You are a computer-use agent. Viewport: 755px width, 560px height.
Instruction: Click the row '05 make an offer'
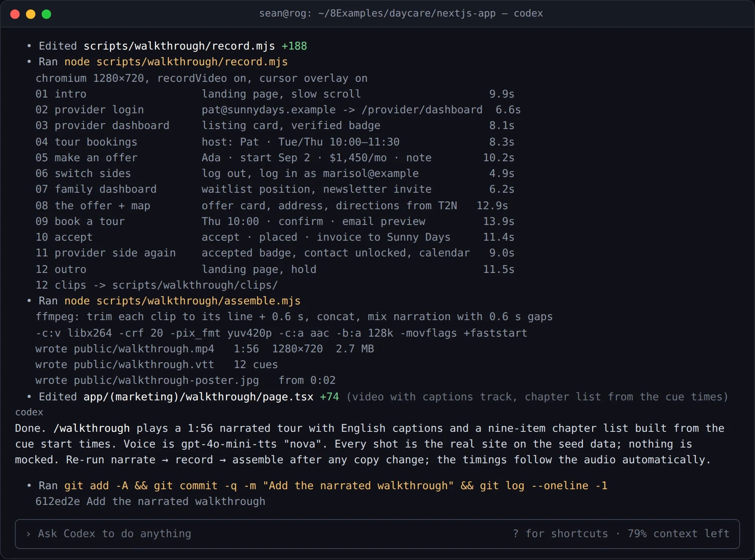(x=275, y=158)
